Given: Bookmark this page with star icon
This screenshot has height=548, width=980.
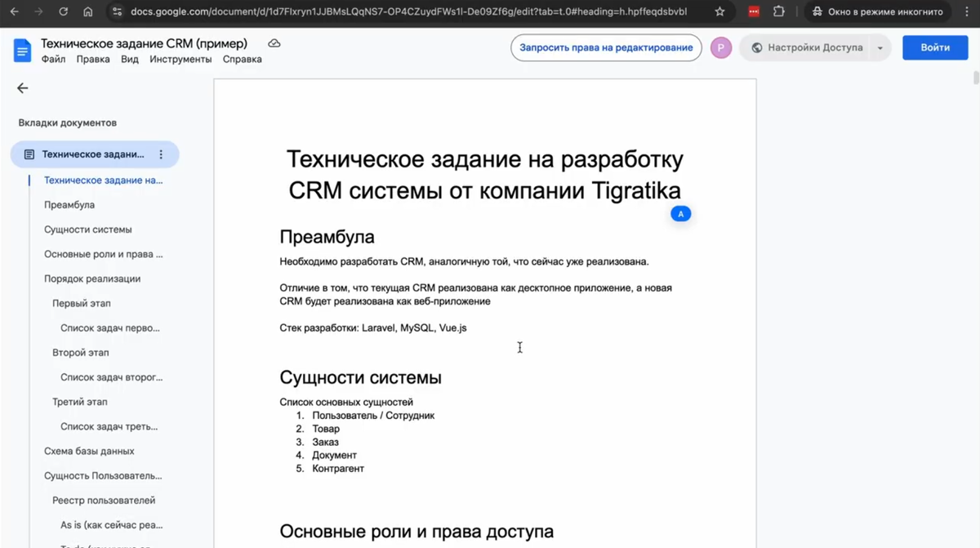Looking at the screenshot, I should pos(719,12).
